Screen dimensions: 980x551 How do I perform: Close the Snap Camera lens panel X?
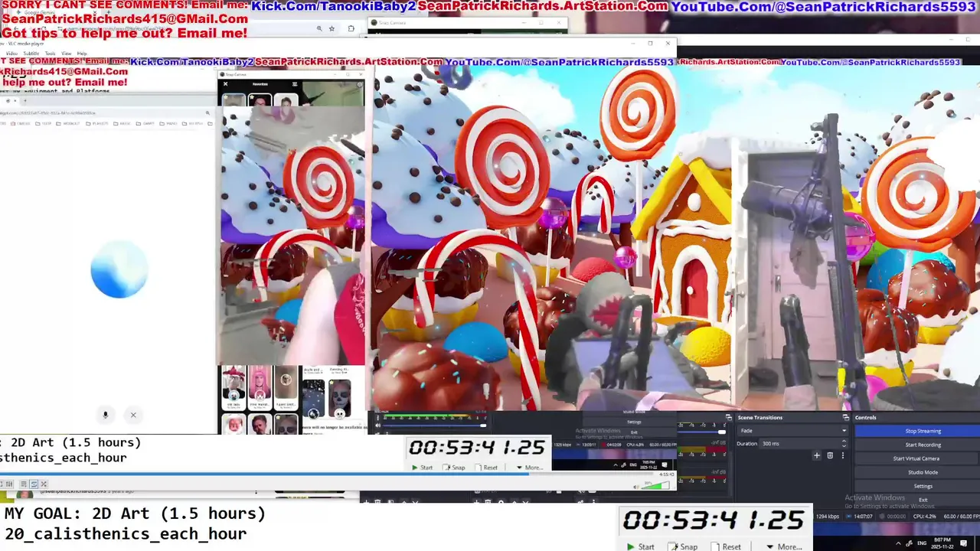tap(225, 84)
